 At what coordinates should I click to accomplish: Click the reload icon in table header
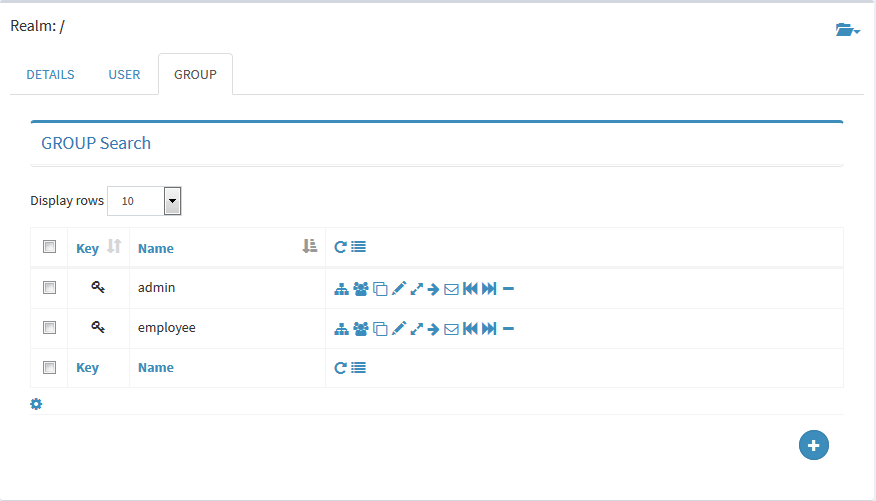tap(340, 247)
